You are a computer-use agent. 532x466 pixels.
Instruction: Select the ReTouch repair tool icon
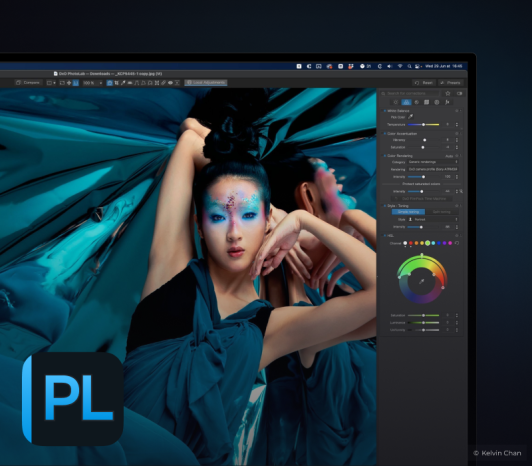pos(164,82)
